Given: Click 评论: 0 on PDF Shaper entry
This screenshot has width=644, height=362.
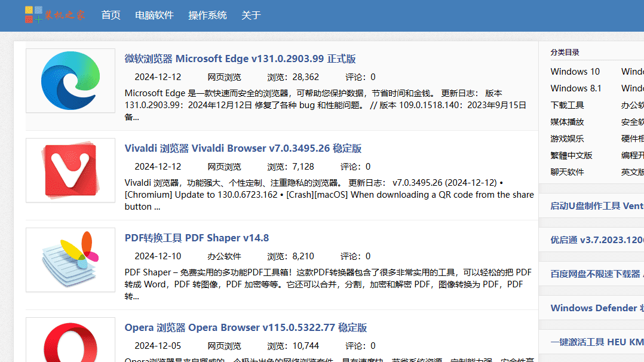Looking at the screenshot, I should click(355, 256).
